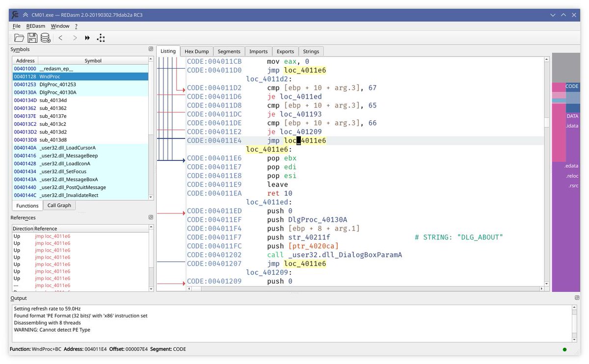Float the References panel via its dock icon

(151, 217)
